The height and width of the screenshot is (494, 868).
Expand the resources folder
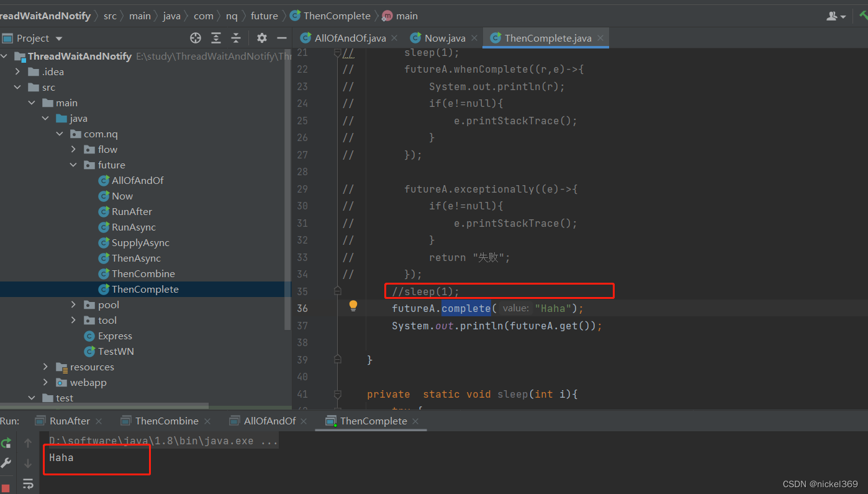tap(45, 367)
